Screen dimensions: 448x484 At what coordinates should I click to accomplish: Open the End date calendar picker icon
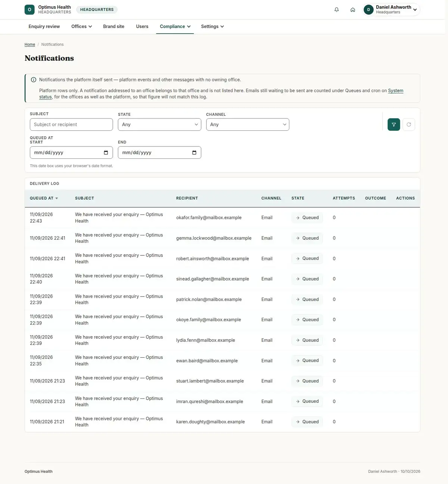[x=194, y=152]
